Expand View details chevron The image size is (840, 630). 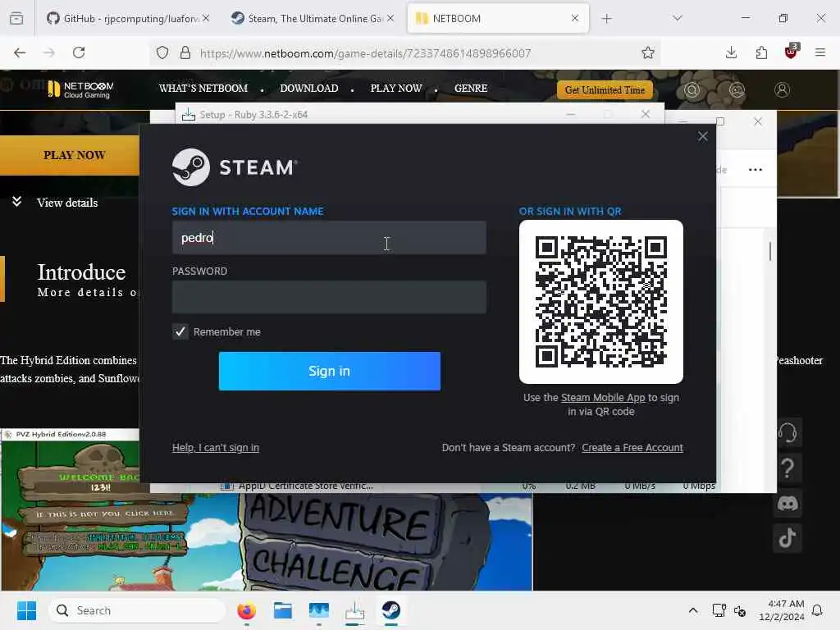click(16, 202)
